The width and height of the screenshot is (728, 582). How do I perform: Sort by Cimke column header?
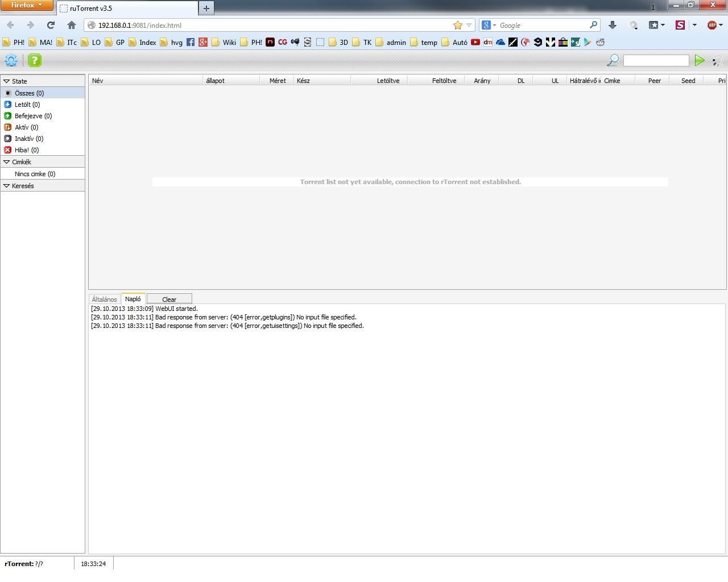click(618, 81)
